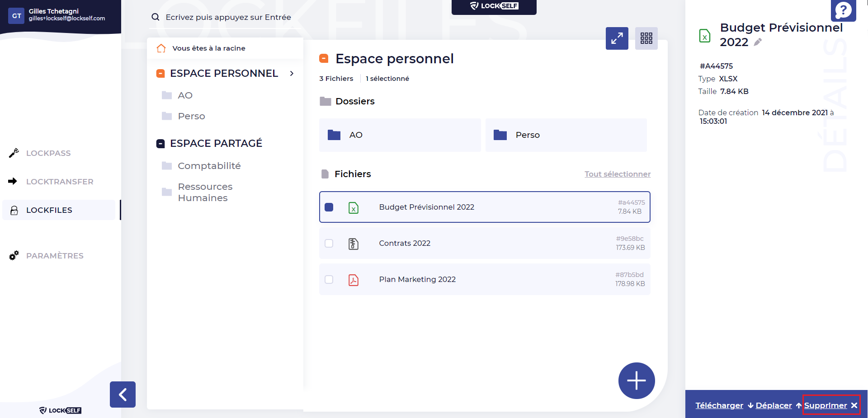Click the blue plus add button
The height and width of the screenshot is (418, 868).
click(x=637, y=380)
